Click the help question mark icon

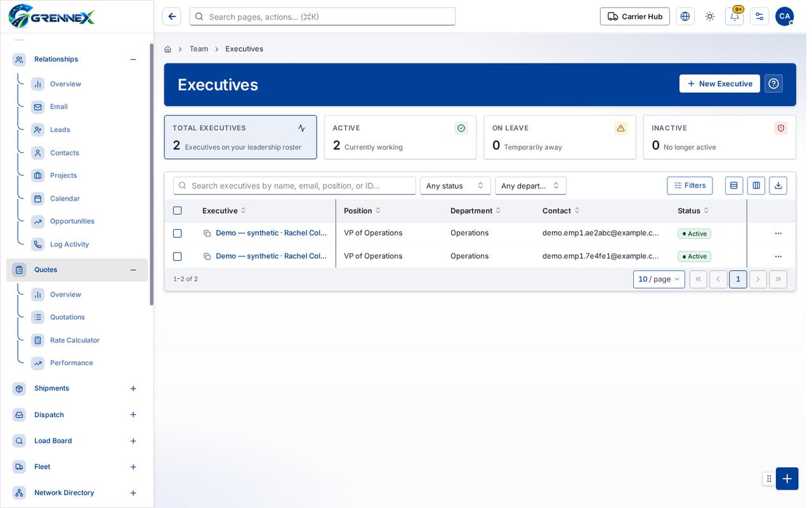(773, 84)
